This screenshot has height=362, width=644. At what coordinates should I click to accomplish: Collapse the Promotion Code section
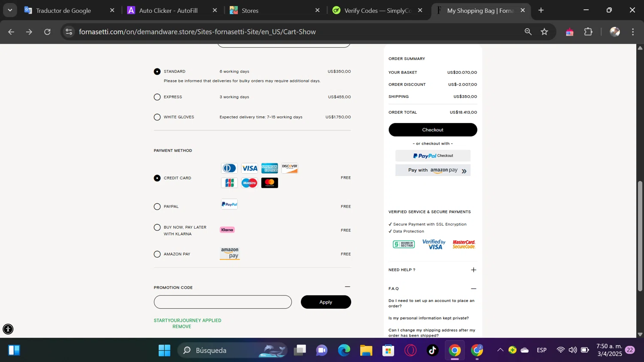tap(347, 287)
